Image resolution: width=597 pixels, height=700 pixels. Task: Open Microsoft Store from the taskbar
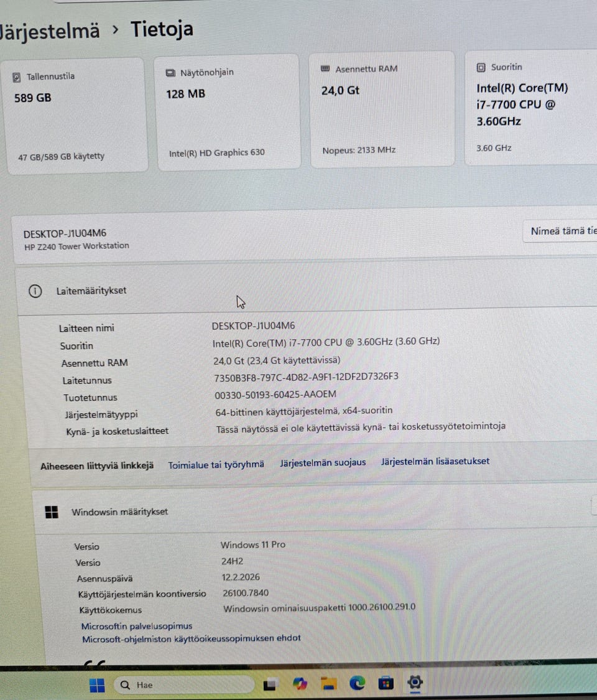coord(386,683)
